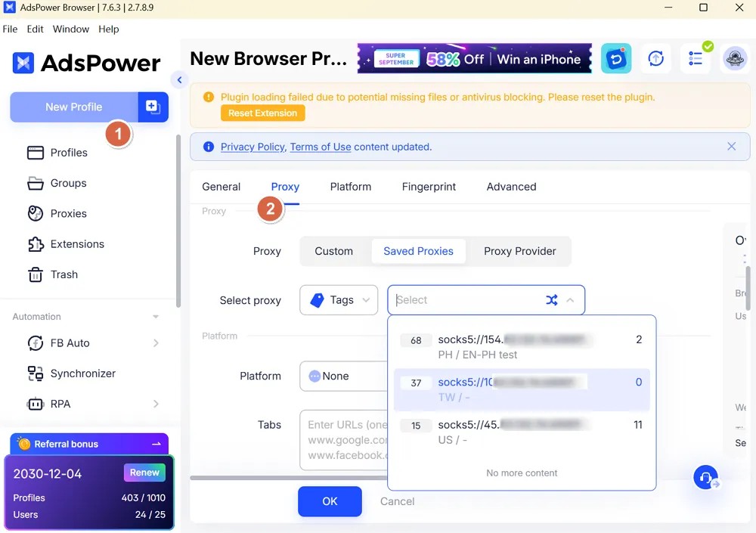Click the random proxy shuffle icon
756x533 pixels.
pyautogui.click(x=552, y=300)
